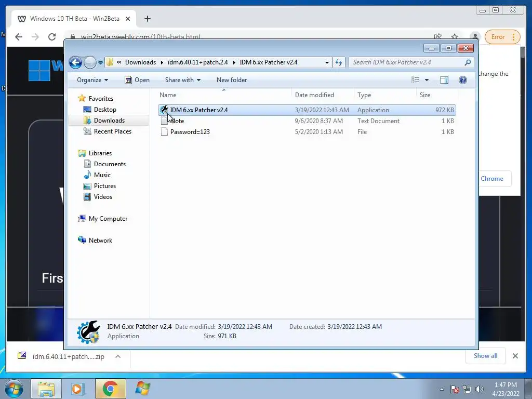The width and height of the screenshot is (532, 399).
Task: Open Network in navigation pane
Action: [x=100, y=240]
